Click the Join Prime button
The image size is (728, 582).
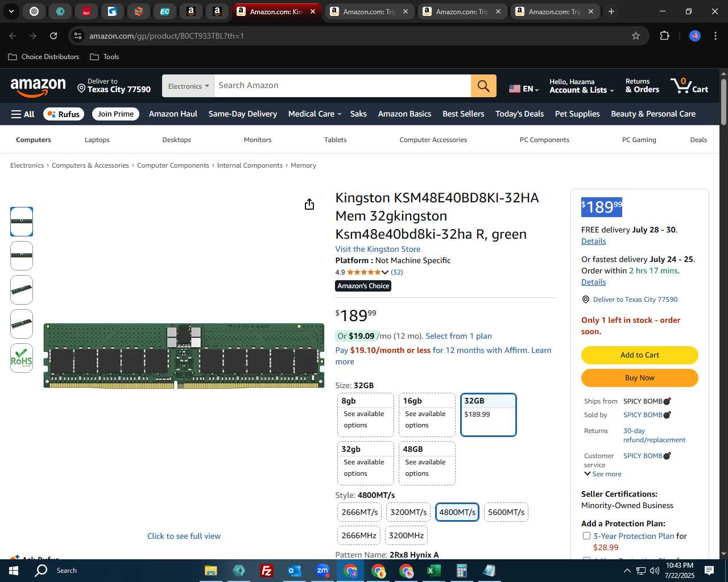(116, 114)
